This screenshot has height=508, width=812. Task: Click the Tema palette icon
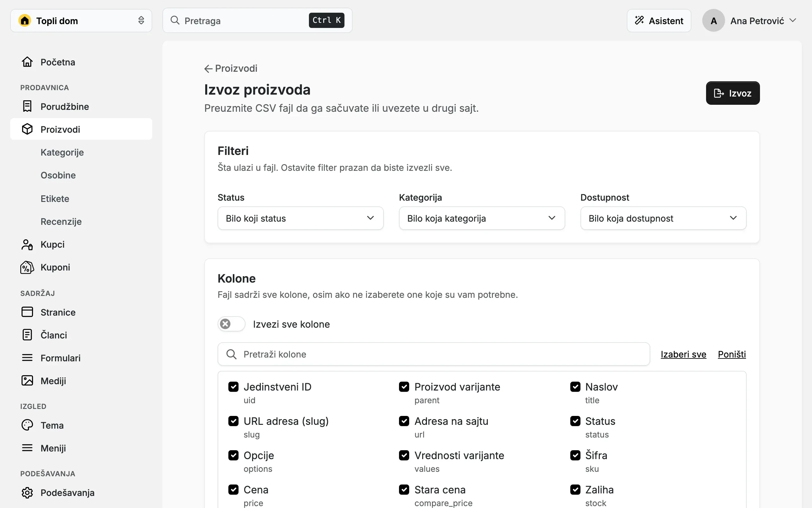(x=27, y=425)
